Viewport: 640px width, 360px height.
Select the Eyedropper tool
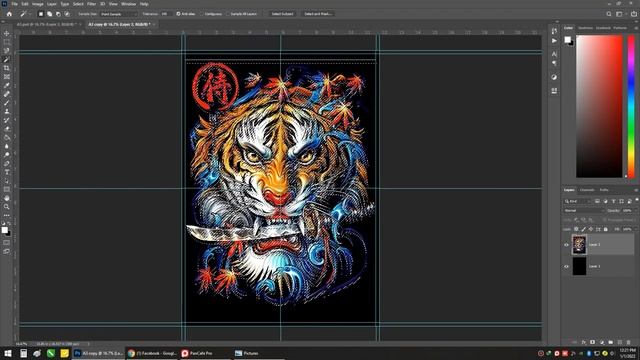click(7, 85)
